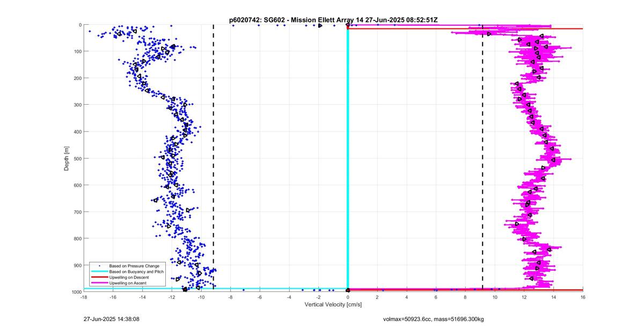Click x-axis tick label -10
Image resolution: width=644 pixels, height=328 pixels.
tap(201, 297)
